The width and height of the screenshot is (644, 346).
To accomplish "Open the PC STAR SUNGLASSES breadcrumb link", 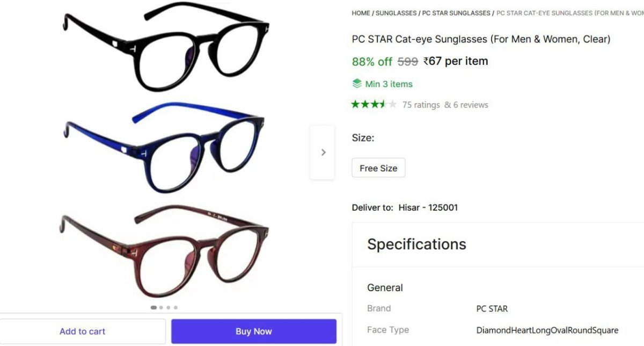I will point(456,13).
